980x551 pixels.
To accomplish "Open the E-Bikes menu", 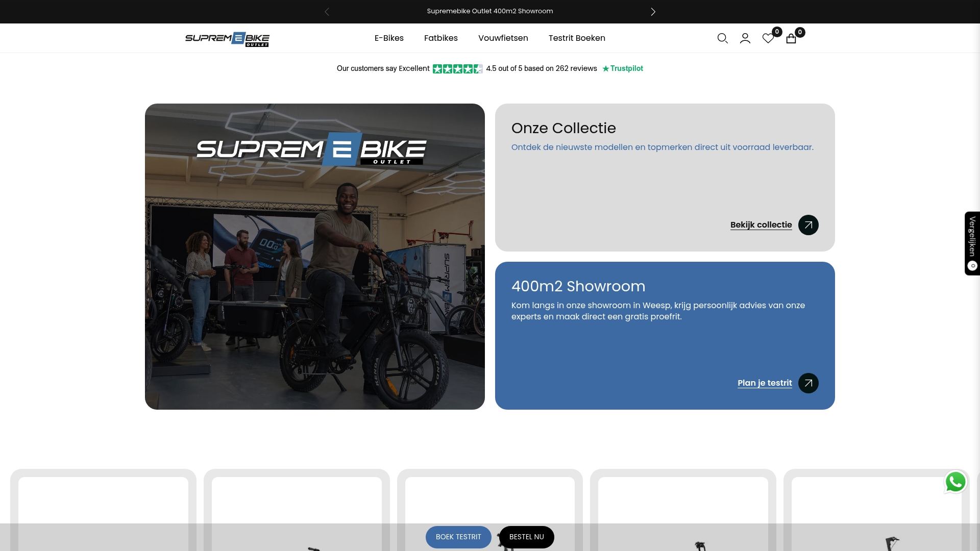I will coord(389,38).
